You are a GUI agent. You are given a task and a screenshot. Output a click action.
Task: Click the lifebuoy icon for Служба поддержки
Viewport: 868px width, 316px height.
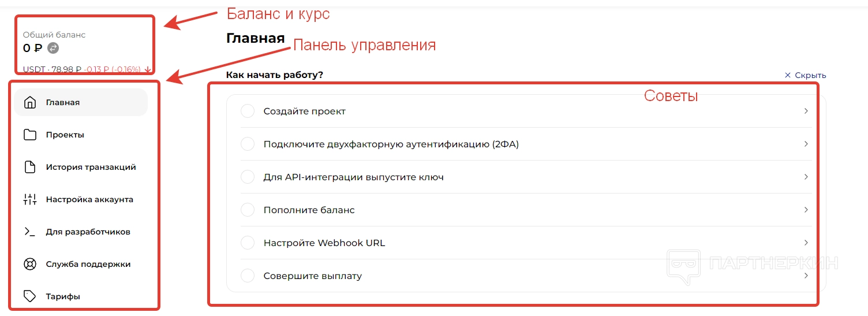pos(30,265)
